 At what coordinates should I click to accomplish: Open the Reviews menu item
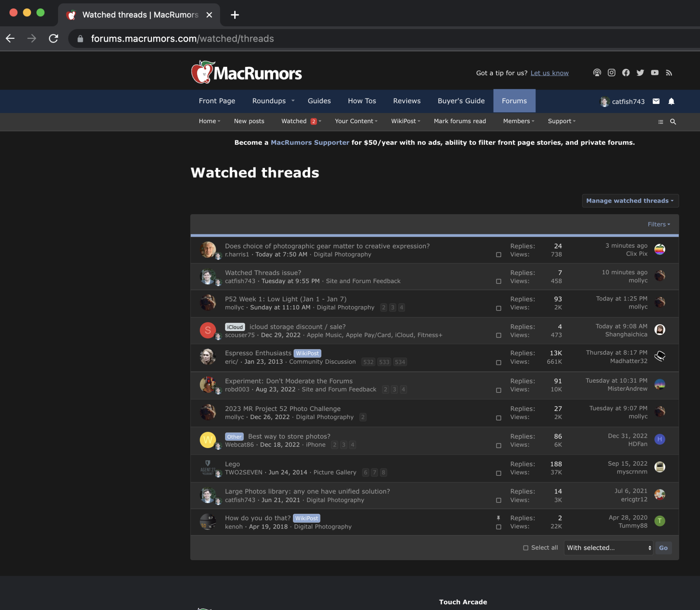[407, 101]
